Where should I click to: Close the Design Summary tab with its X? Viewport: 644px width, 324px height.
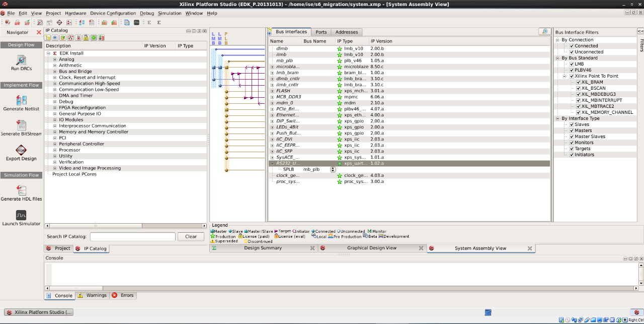tap(312, 248)
